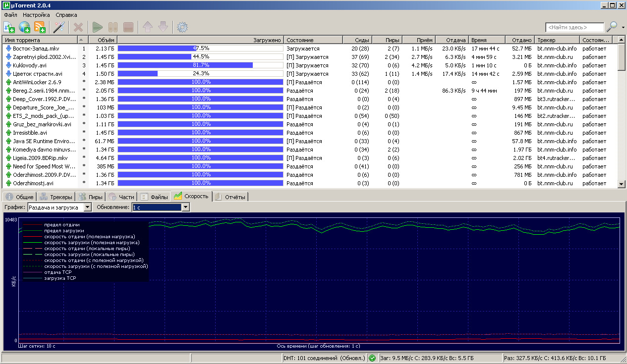The image size is (627, 364).
Task: Click the Add RSS Feed icon
Action: click(x=40, y=27)
